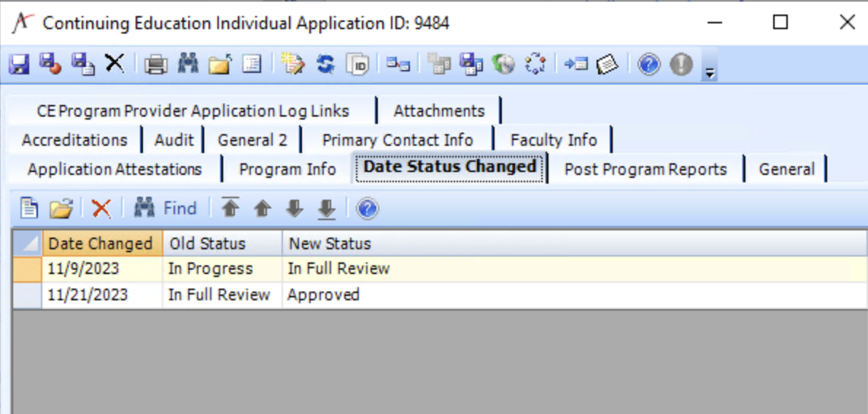Open help via top toolbar question mark
Viewport: 868px width, 414px height.
click(648, 64)
